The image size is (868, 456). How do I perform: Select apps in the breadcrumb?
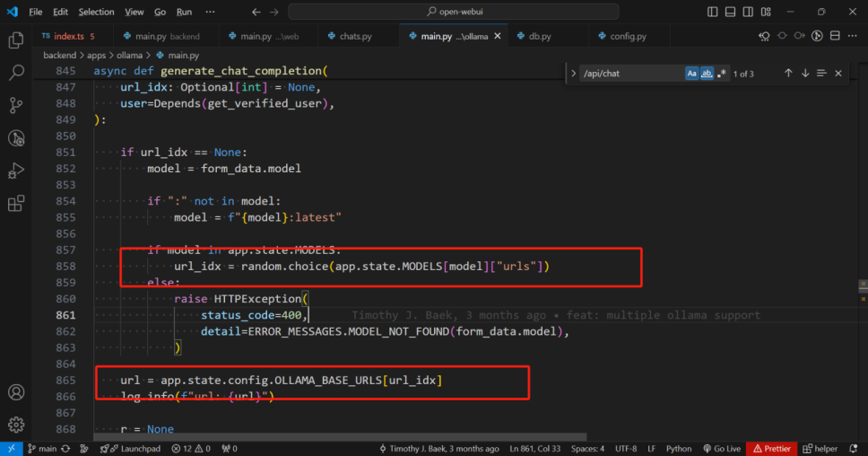click(x=96, y=56)
